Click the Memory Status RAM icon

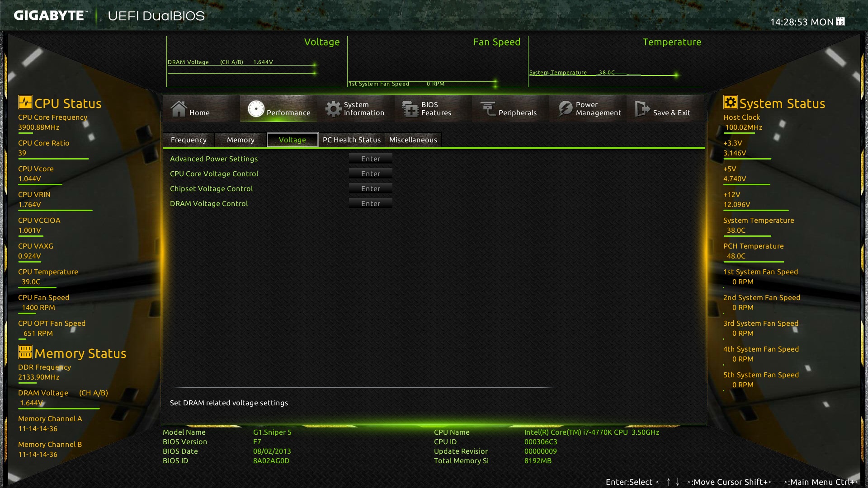tap(25, 352)
